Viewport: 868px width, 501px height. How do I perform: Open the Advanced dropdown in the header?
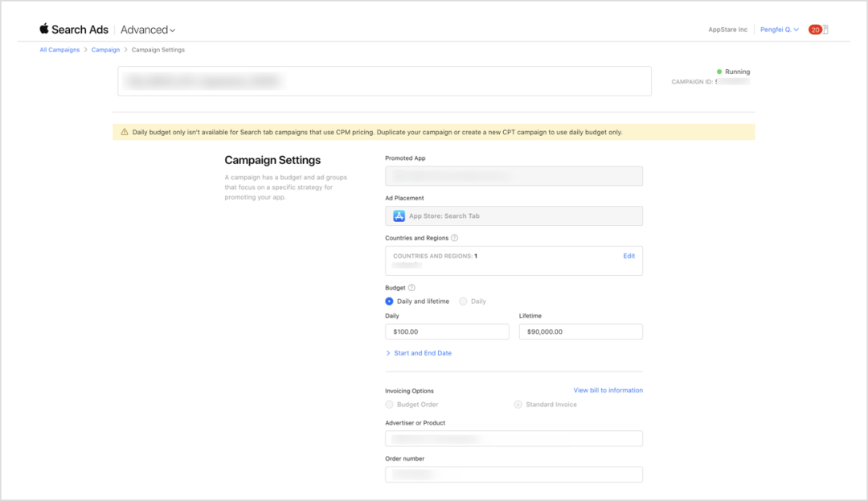click(148, 30)
